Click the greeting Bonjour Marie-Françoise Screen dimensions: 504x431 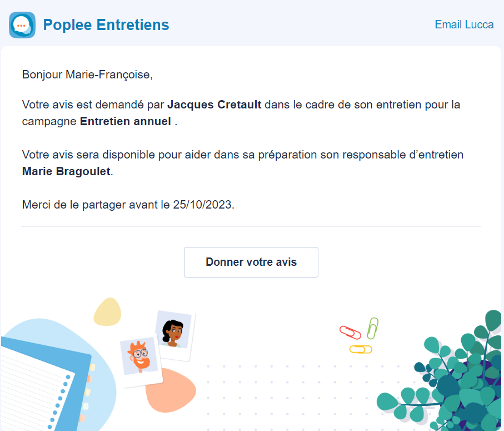(x=87, y=75)
